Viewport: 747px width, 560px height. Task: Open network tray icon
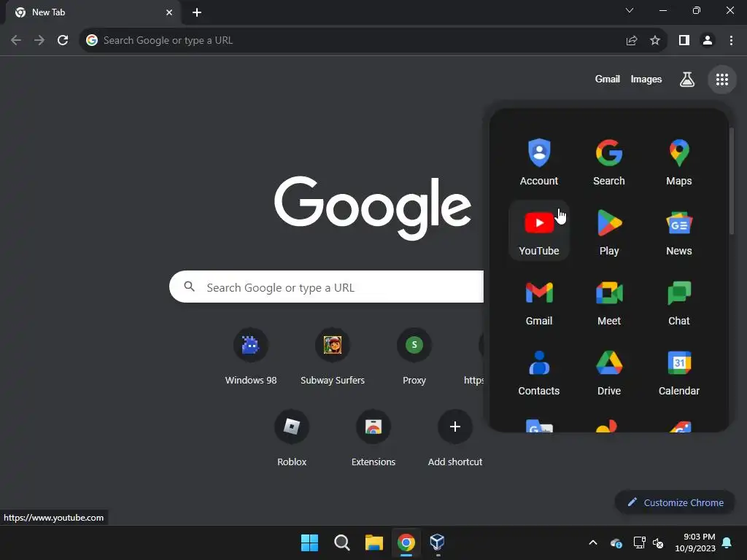(x=639, y=542)
